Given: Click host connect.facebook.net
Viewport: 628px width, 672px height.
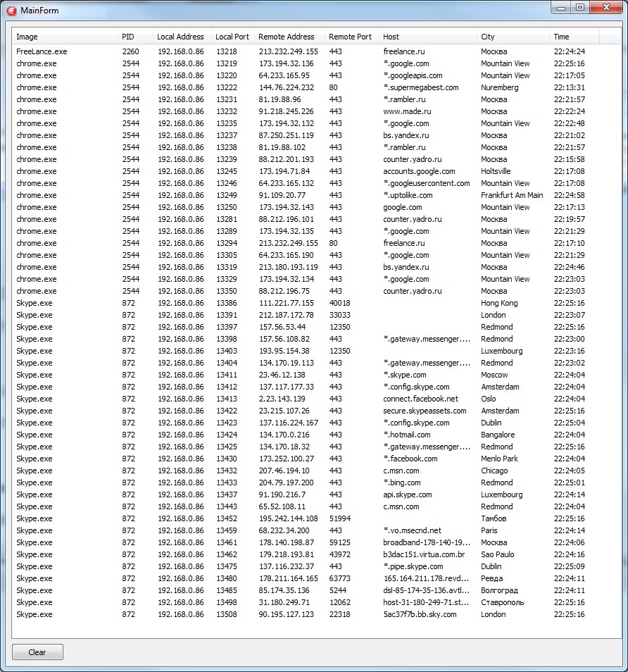Looking at the screenshot, I should click(420, 399).
